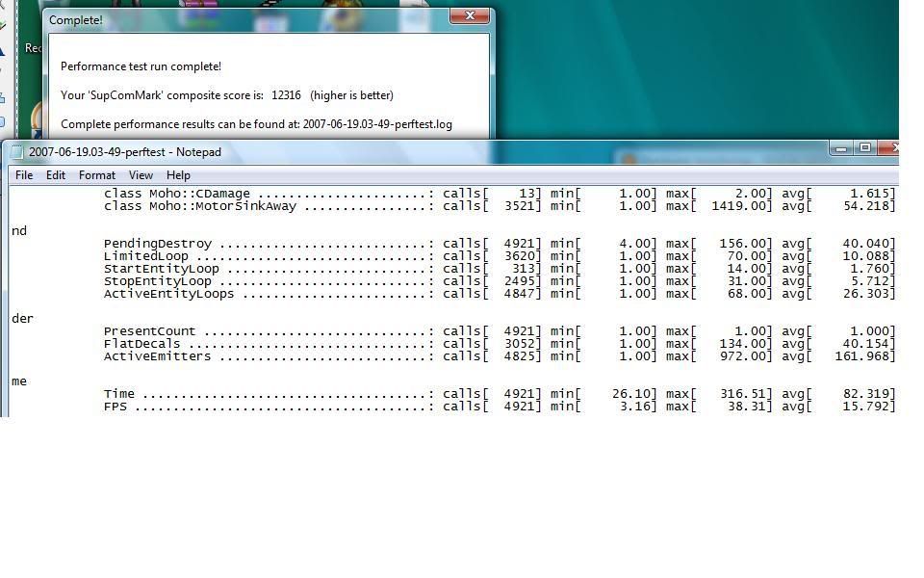Click PendingDestroy max value 156.00
Screen dimensions: 924x578
pyautogui.click(x=744, y=244)
